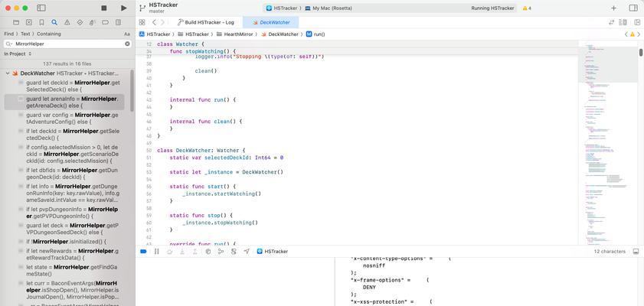Enable code review arrows icon

pyautogui.click(x=612, y=22)
